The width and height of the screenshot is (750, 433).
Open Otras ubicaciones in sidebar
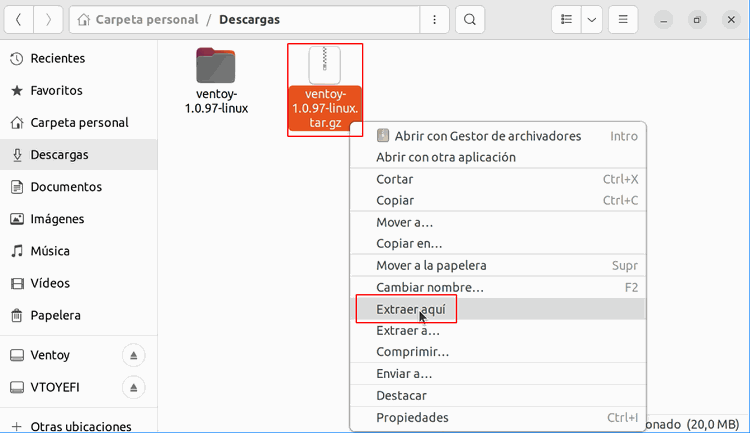[80, 426]
